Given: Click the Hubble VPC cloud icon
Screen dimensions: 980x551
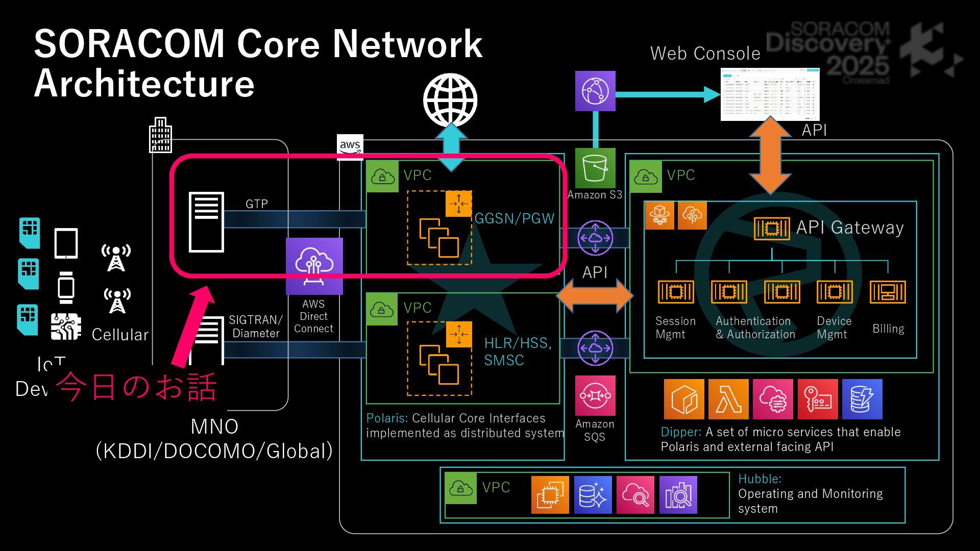Looking at the screenshot, I should (461, 488).
